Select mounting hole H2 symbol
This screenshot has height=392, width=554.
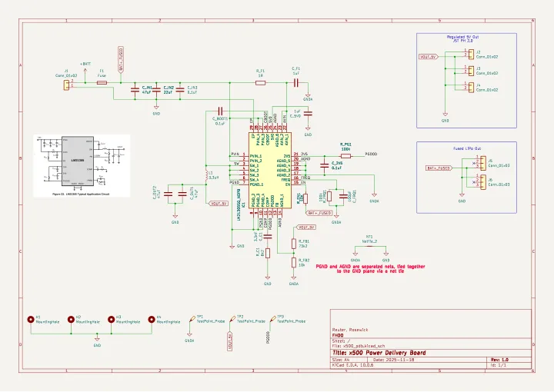tap(71, 320)
